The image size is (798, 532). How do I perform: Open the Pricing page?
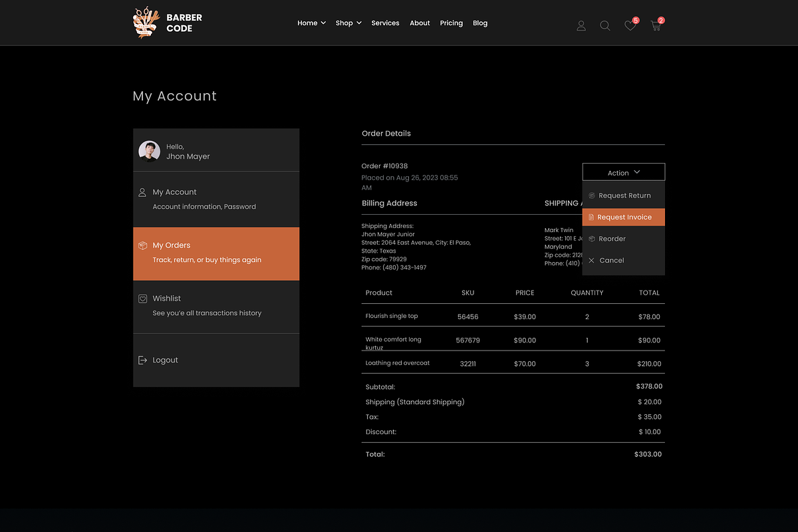click(451, 23)
